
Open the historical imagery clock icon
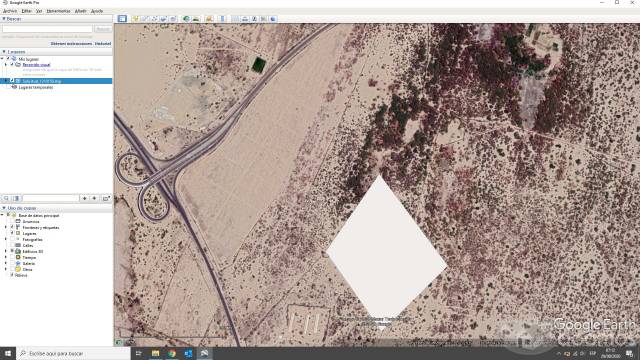pyautogui.click(x=187, y=19)
